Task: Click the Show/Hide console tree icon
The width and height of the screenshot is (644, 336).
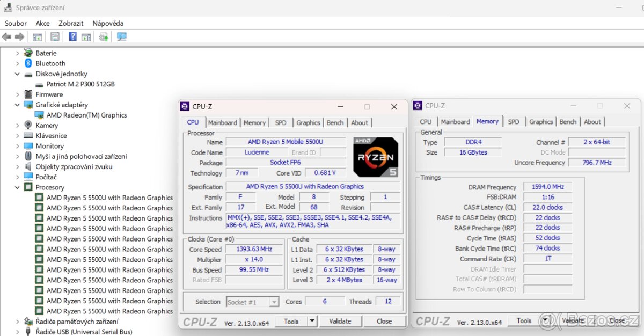Action: [x=37, y=36]
